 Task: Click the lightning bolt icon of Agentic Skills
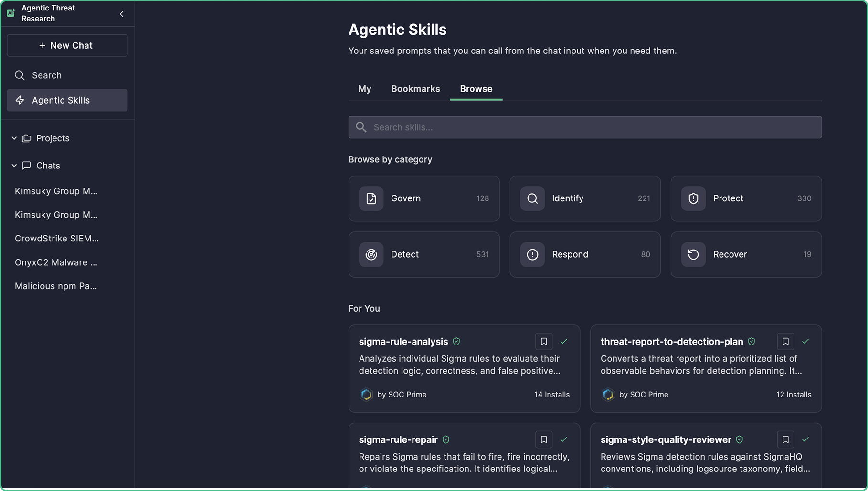[20, 100]
